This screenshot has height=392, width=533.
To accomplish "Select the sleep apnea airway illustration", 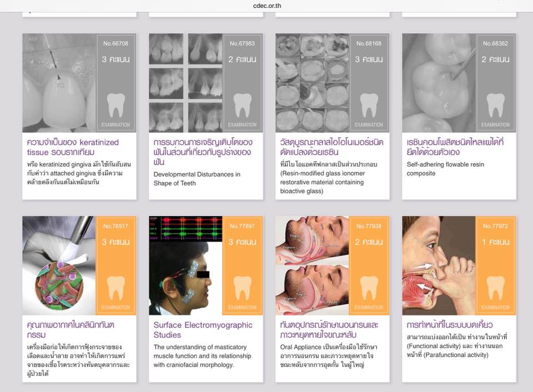I will [x=313, y=265].
